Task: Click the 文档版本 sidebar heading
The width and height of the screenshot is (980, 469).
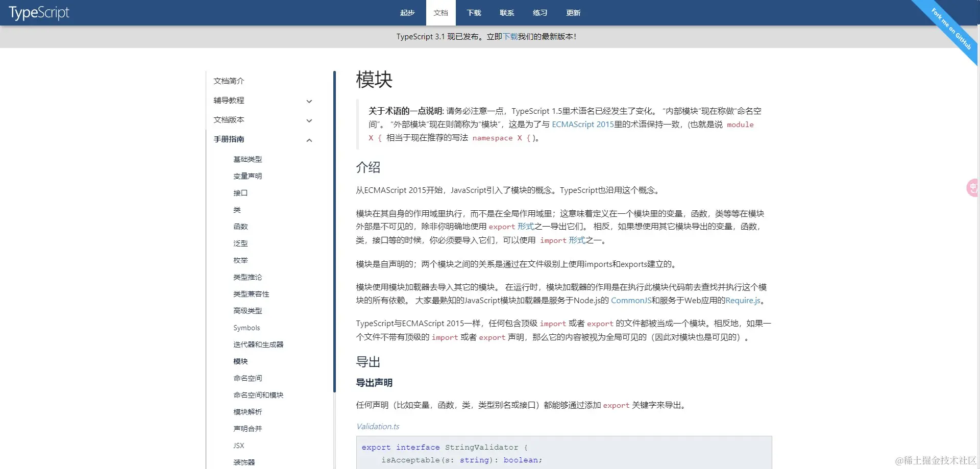Action: (229, 120)
